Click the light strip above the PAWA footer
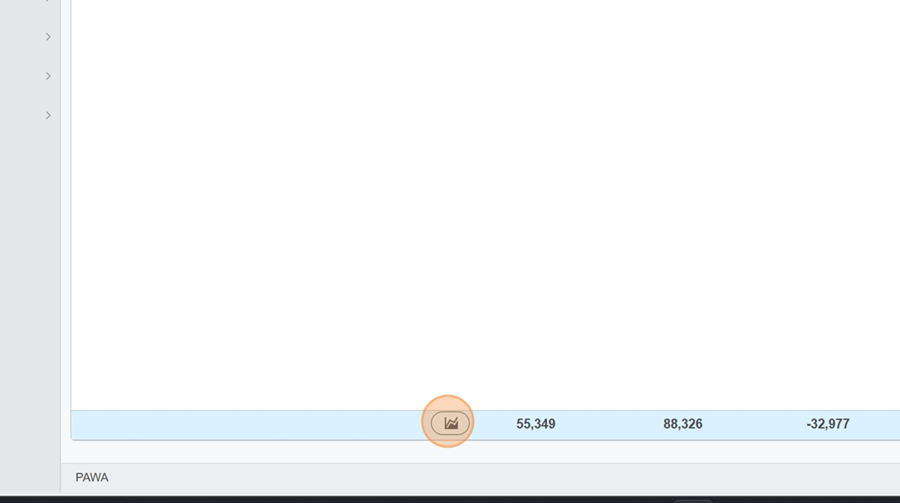 tap(480, 452)
